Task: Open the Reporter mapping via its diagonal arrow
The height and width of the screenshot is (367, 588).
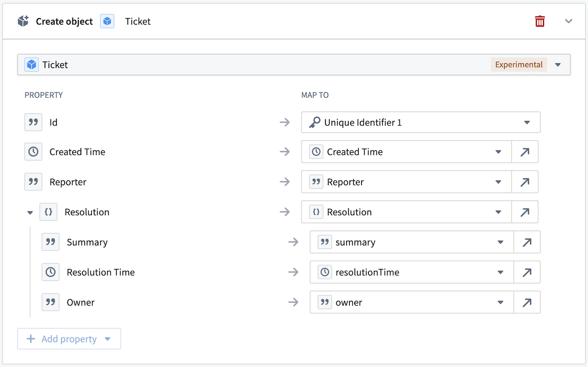Action: [526, 182]
